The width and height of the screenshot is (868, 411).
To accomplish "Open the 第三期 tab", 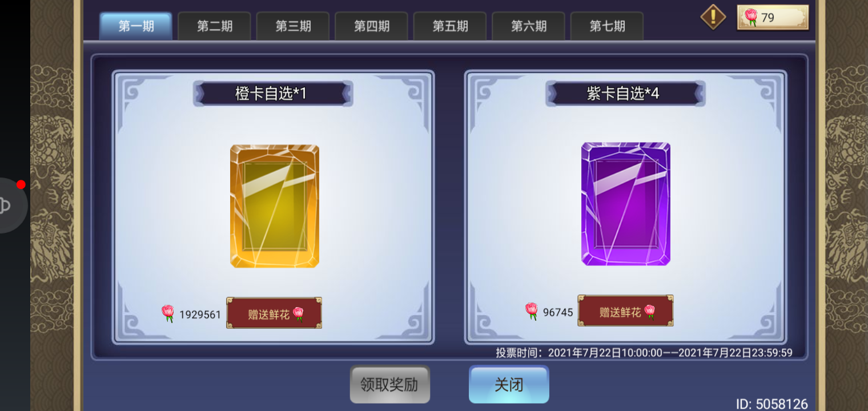I will pyautogui.click(x=293, y=26).
